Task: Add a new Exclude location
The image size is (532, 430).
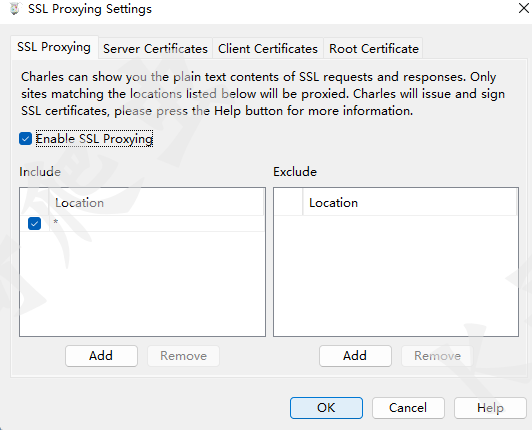Action: tap(355, 356)
